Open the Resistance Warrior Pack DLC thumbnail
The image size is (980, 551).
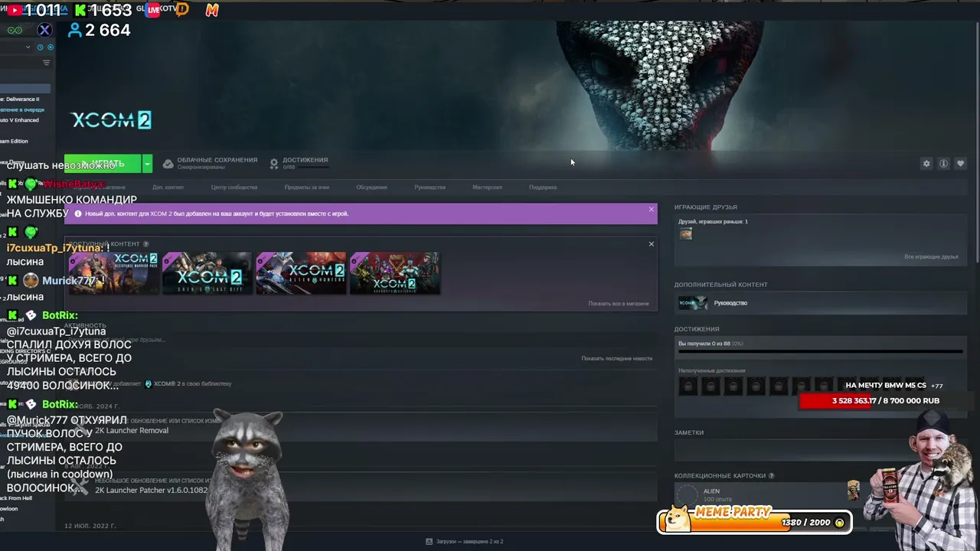(114, 273)
